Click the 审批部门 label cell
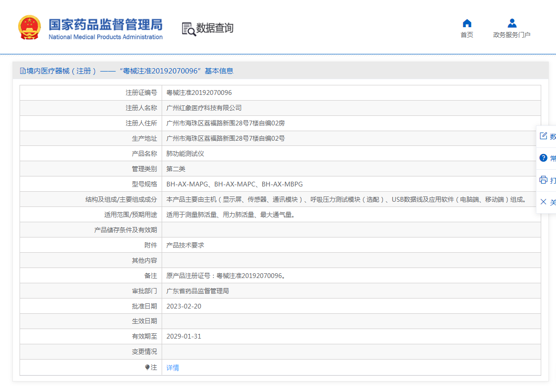 91,291
